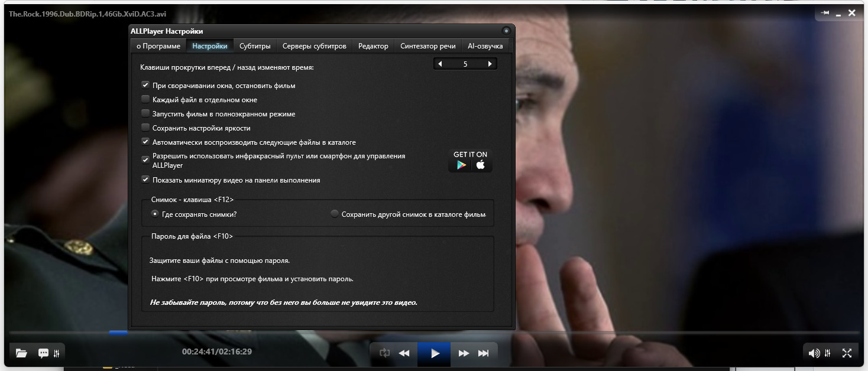Viewport: 868px width, 371px height.
Task: Close the ALLPlayer Настройки dialog
Action: pyautogui.click(x=506, y=31)
